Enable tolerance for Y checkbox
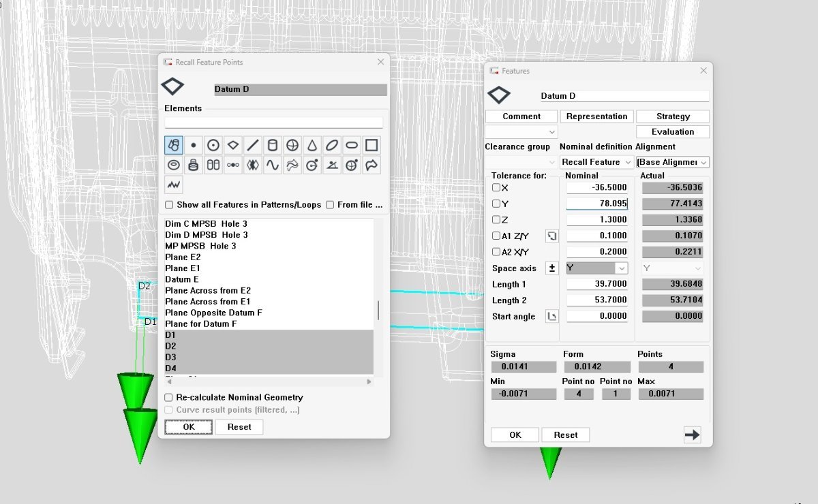 click(496, 204)
